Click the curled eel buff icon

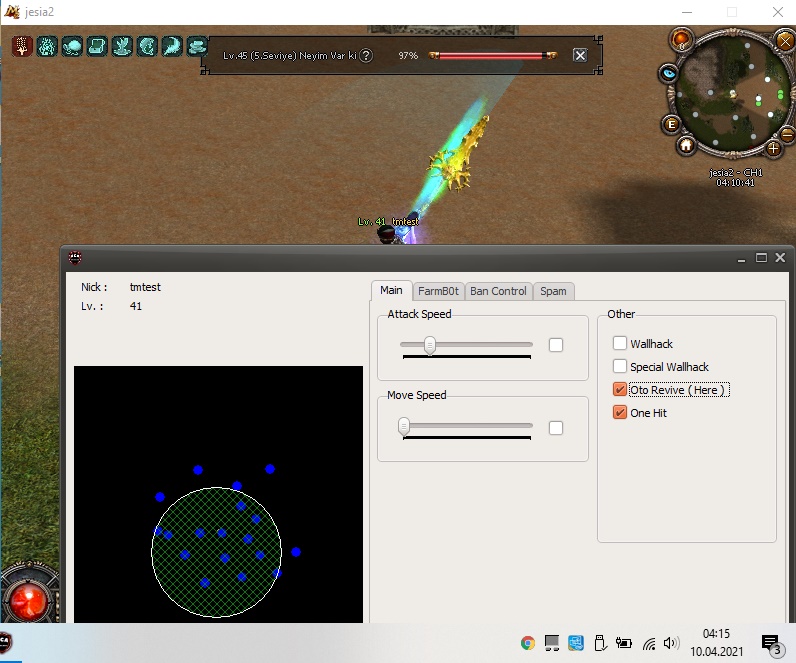147,46
